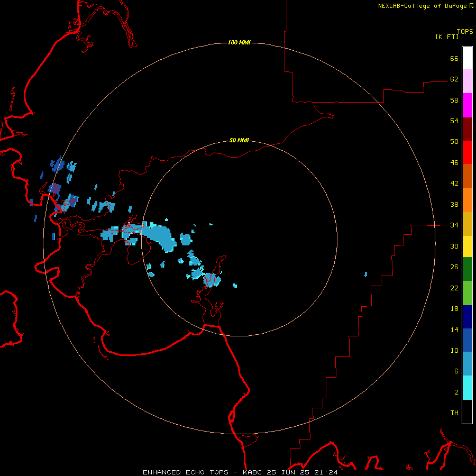The width and height of the screenshot is (476, 476).
Task: Pick the navy blue legend swatch
Action: coord(467,317)
